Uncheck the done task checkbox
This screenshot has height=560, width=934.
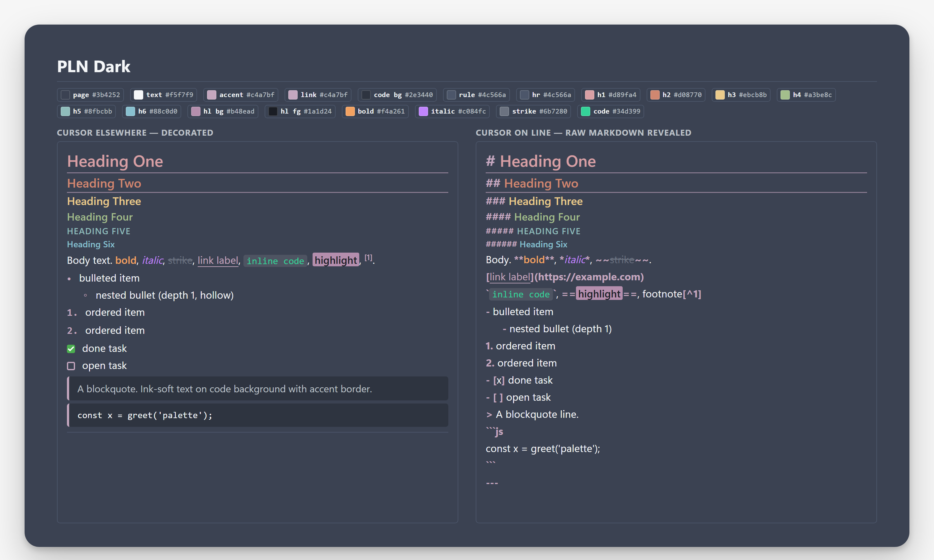pyautogui.click(x=71, y=349)
